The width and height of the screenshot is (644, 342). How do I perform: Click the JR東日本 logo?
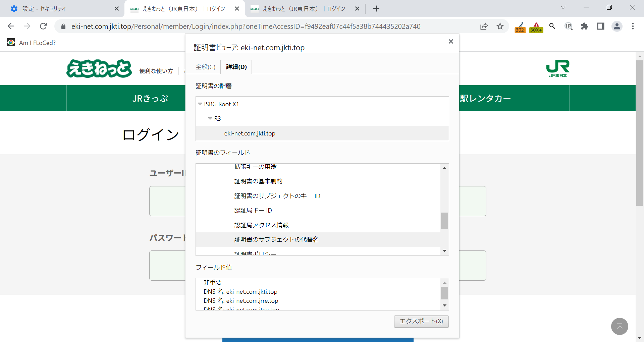(x=558, y=68)
